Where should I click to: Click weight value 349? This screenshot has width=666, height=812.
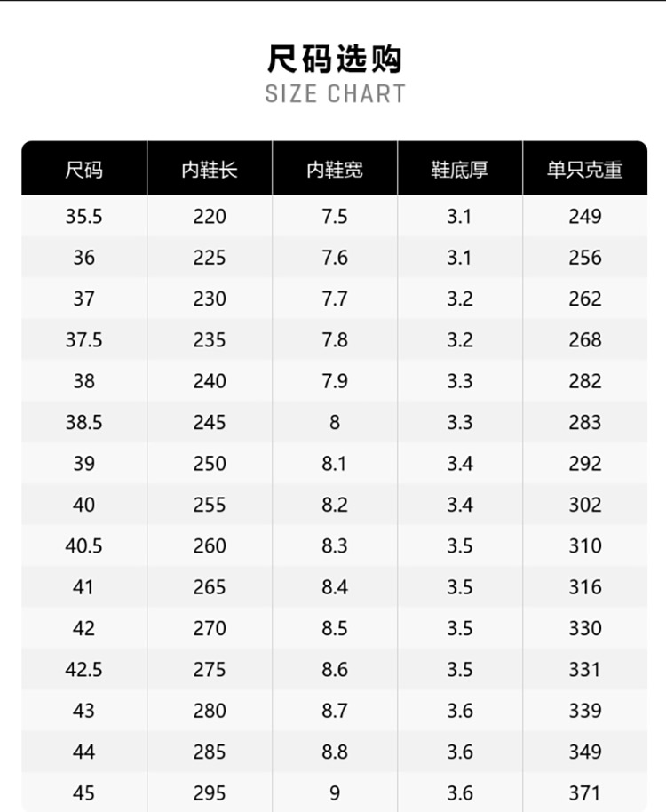click(x=585, y=752)
